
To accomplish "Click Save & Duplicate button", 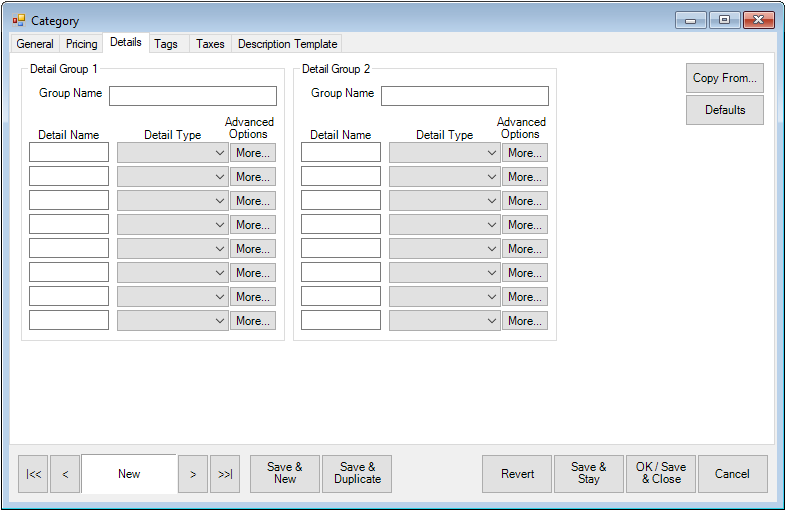I will [x=357, y=474].
